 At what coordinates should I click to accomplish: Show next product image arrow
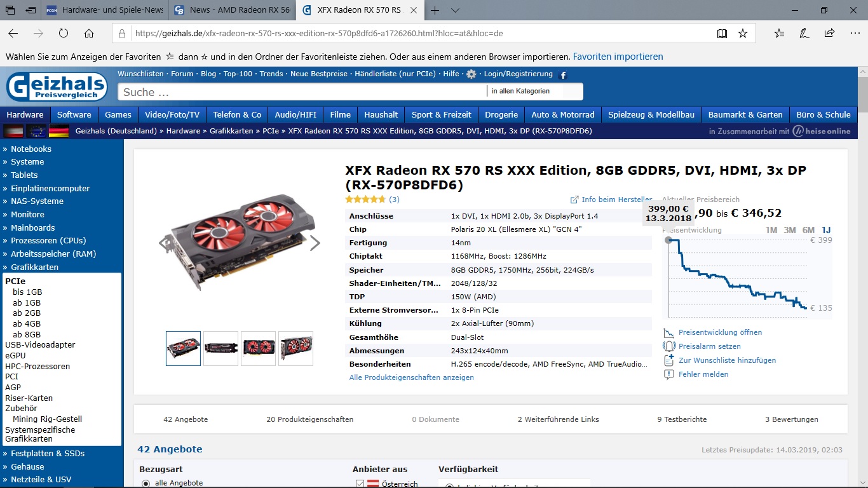pyautogui.click(x=315, y=243)
